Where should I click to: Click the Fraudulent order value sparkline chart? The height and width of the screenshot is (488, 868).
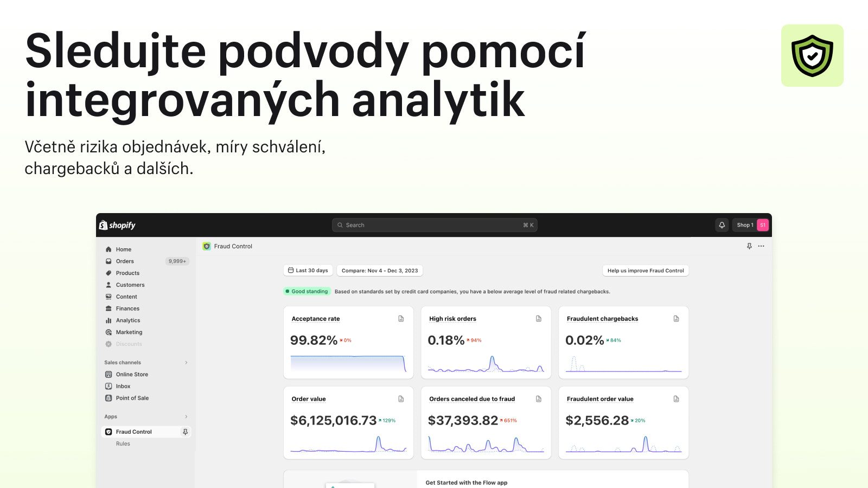[624, 444]
